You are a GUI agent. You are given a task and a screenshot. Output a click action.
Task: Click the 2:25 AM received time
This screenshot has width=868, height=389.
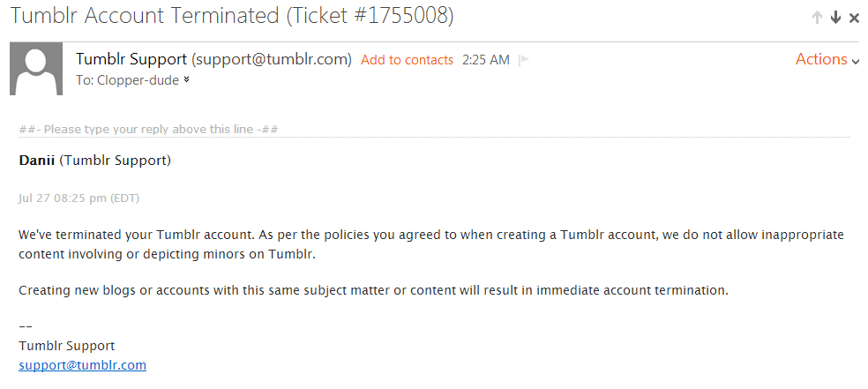(x=485, y=60)
